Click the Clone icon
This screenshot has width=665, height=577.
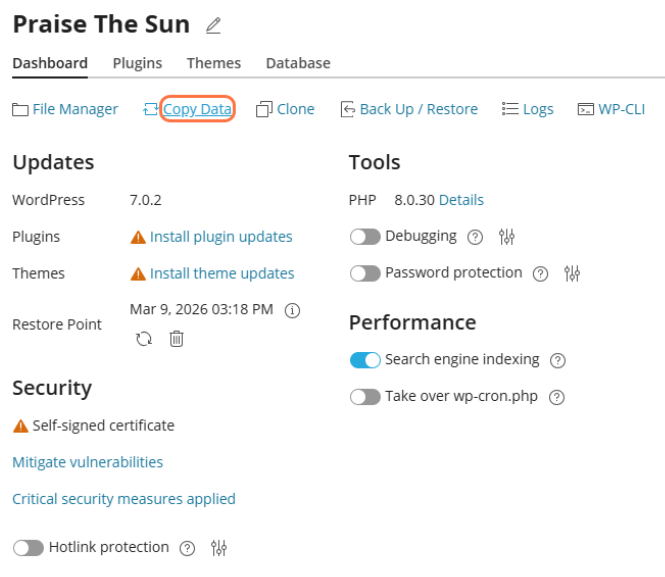coord(264,109)
